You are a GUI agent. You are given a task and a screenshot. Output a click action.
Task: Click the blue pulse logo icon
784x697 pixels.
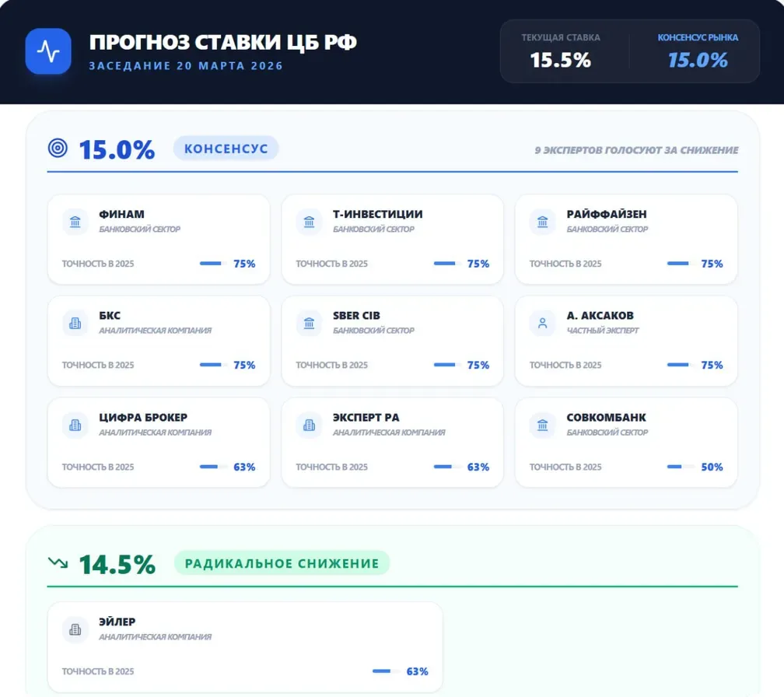pos(48,51)
